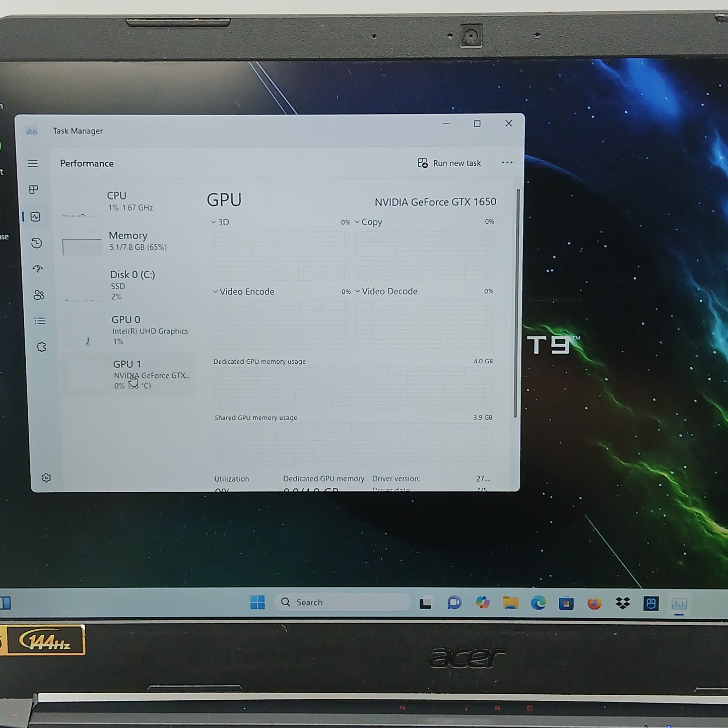This screenshot has width=728, height=728.
Task: Click the Driver version label
Action: click(396, 479)
